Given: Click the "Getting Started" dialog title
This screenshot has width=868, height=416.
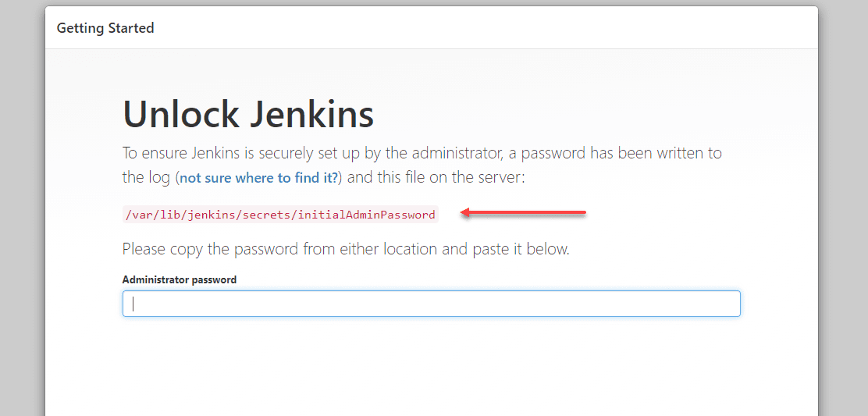Looking at the screenshot, I should point(105,28).
